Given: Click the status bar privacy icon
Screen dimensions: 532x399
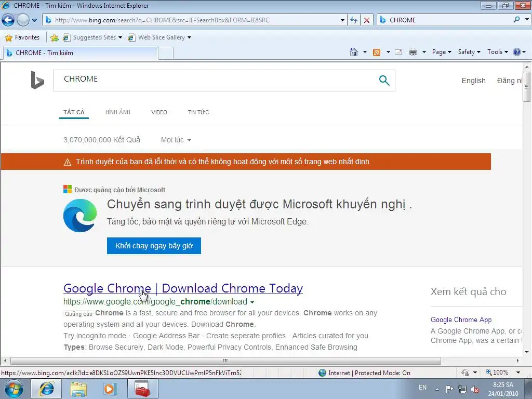Looking at the screenshot, I should pos(465,373).
